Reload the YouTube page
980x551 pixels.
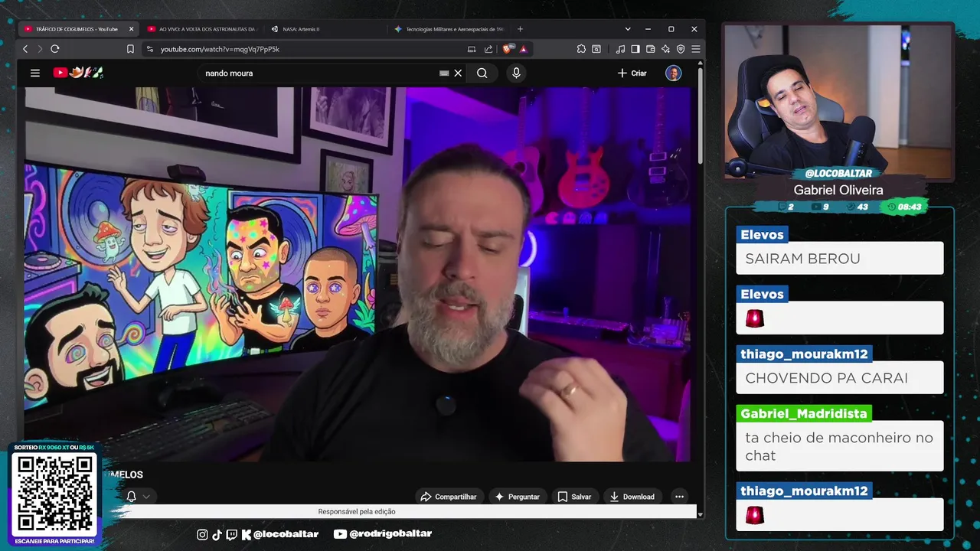click(x=55, y=49)
